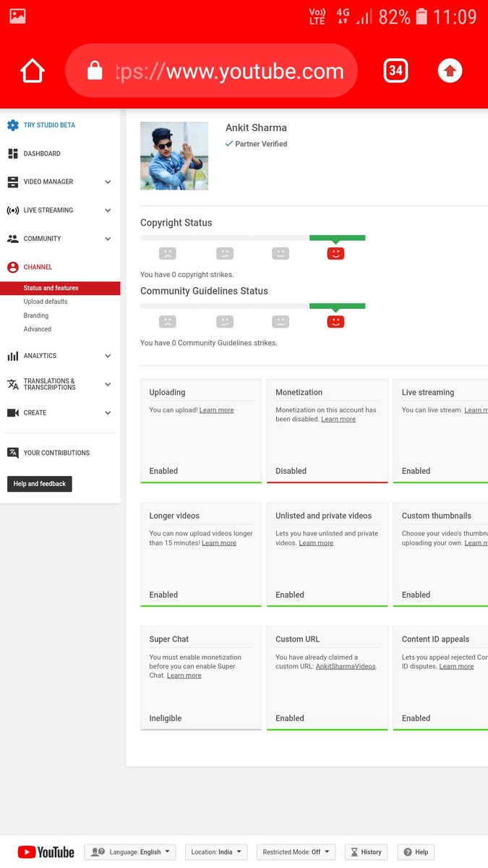Click the History button in footer

[366, 852]
